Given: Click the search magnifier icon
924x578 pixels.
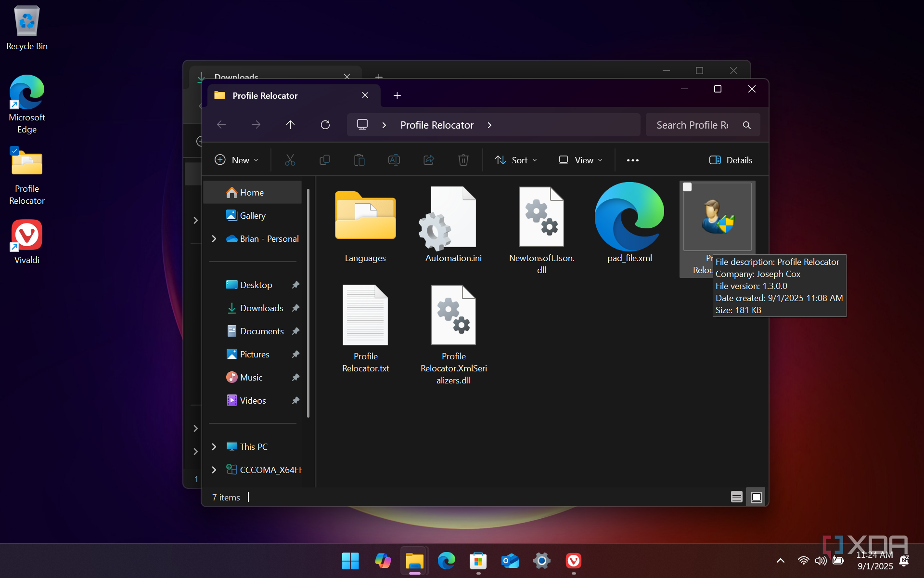Looking at the screenshot, I should (x=747, y=125).
